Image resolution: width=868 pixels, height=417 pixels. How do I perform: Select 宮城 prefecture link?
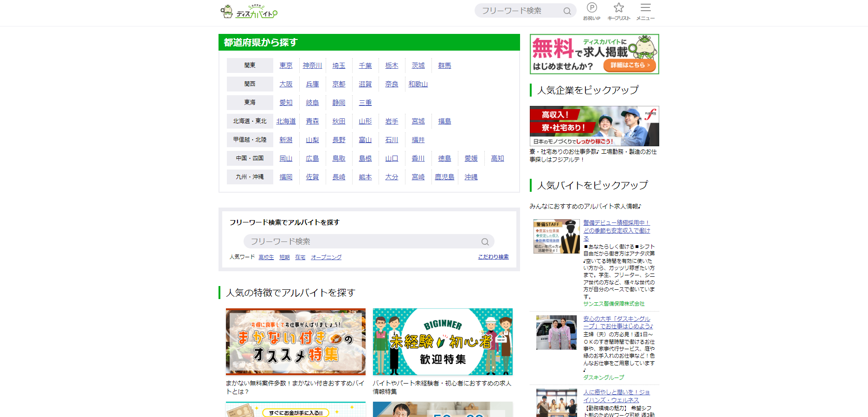418,121
